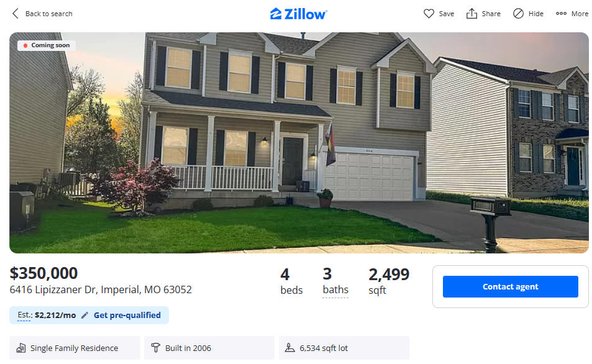Click the Single Family Residence building icon

point(21,348)
